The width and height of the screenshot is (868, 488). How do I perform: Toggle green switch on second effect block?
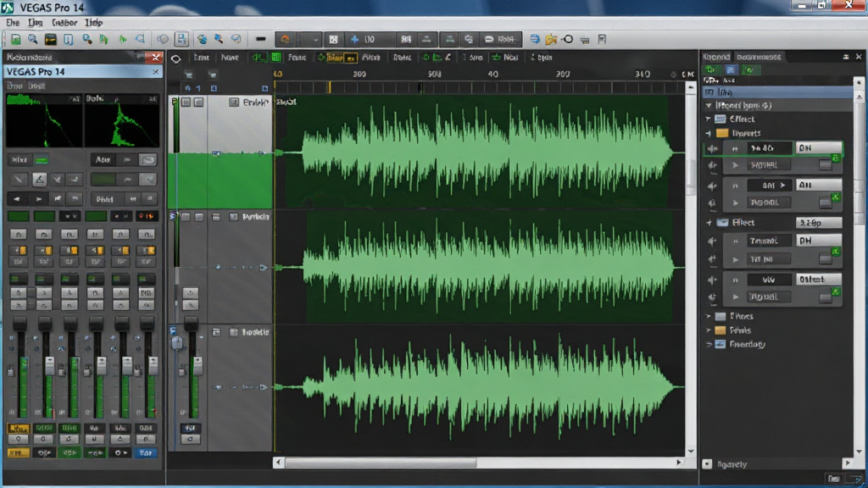point(835,197)
